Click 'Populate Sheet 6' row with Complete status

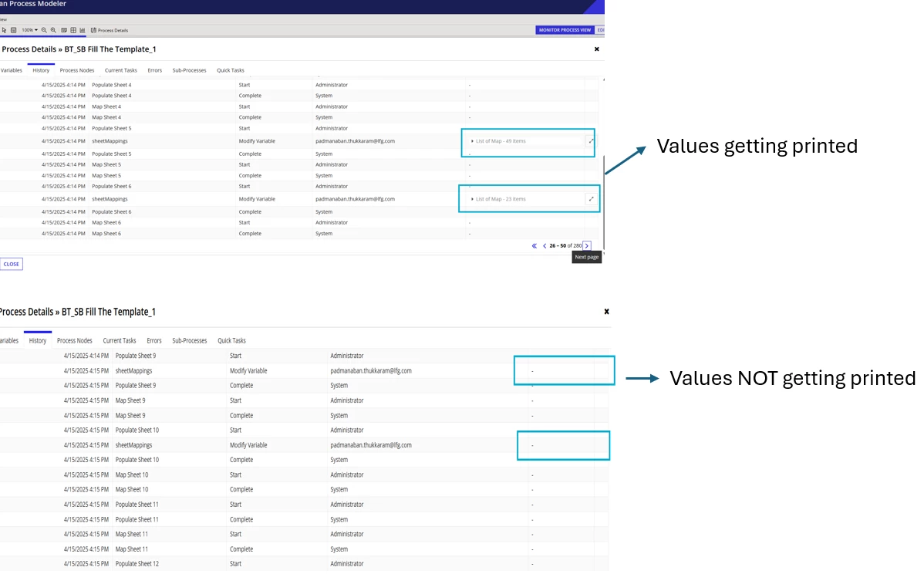point(299,211)
